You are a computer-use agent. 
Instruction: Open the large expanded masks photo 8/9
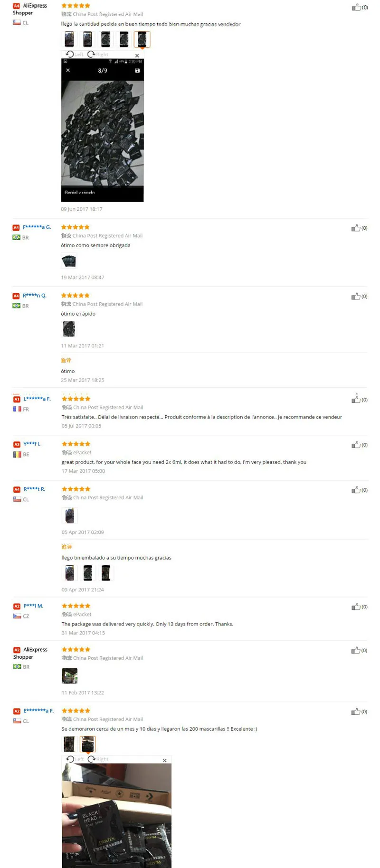tap(102, 131)
